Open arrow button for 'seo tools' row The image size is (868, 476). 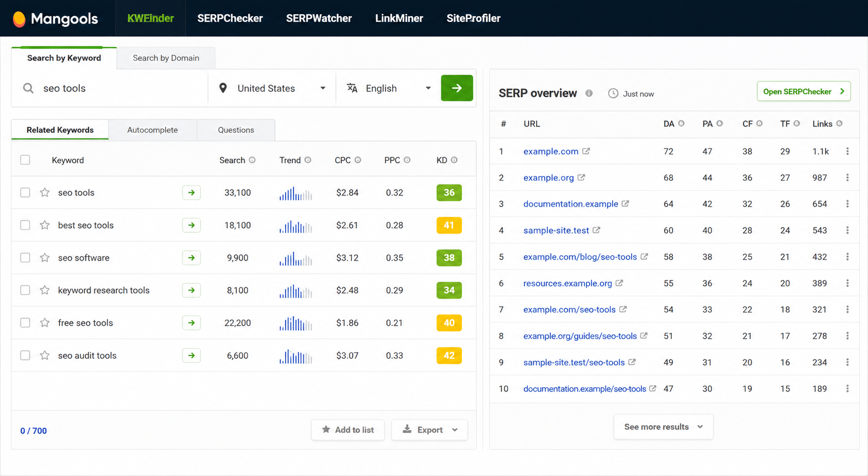[x=191, y=193]
